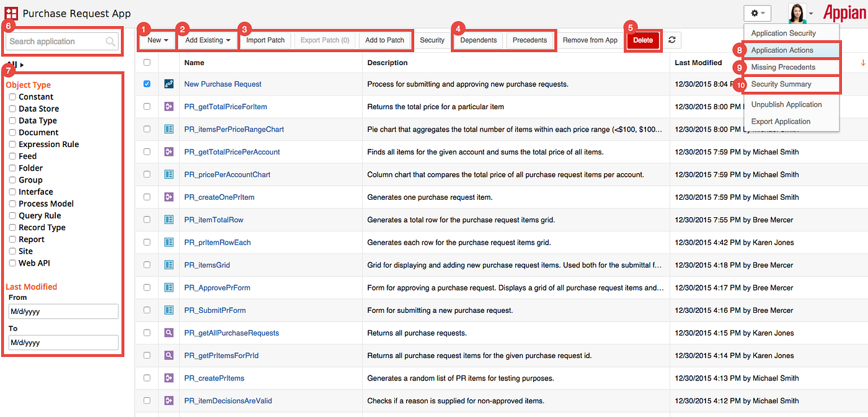Image resolution: width=868 pixels, height=417 pixels.
Task: Open the New Purchase Request link
Action: (223, 84)
